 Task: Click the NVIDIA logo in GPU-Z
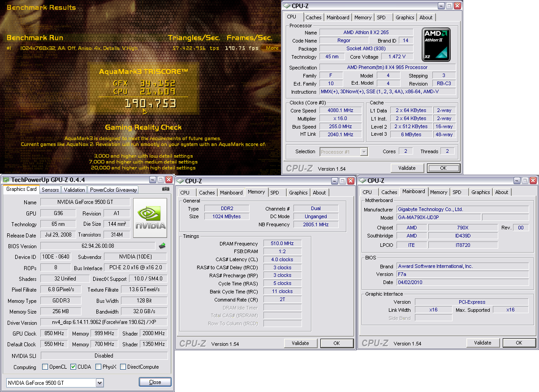pos(151,218)
